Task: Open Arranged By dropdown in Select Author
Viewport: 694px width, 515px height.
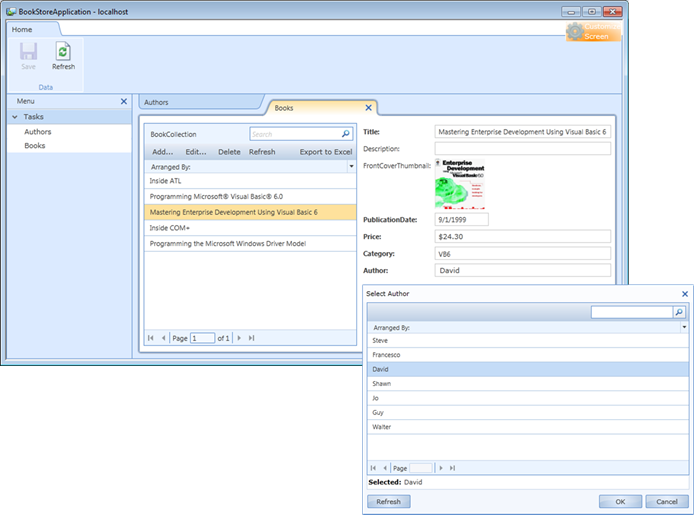Action: coord(684,327)
